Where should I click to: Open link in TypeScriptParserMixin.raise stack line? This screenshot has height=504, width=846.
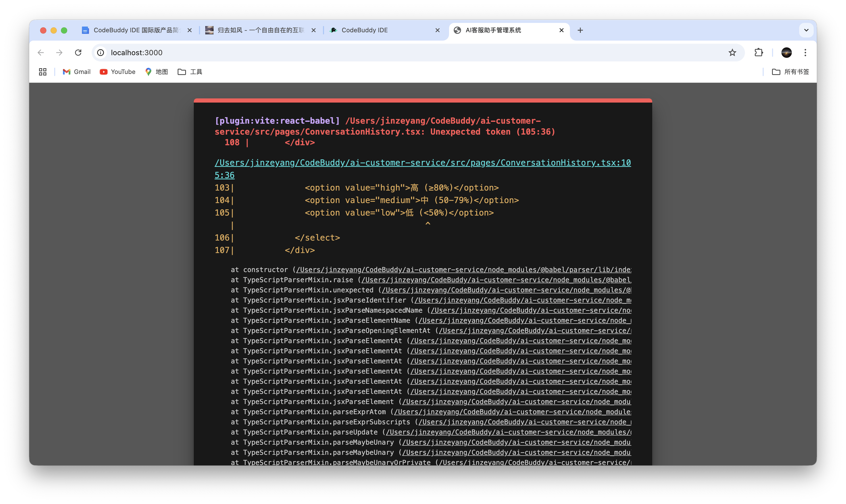496,280
